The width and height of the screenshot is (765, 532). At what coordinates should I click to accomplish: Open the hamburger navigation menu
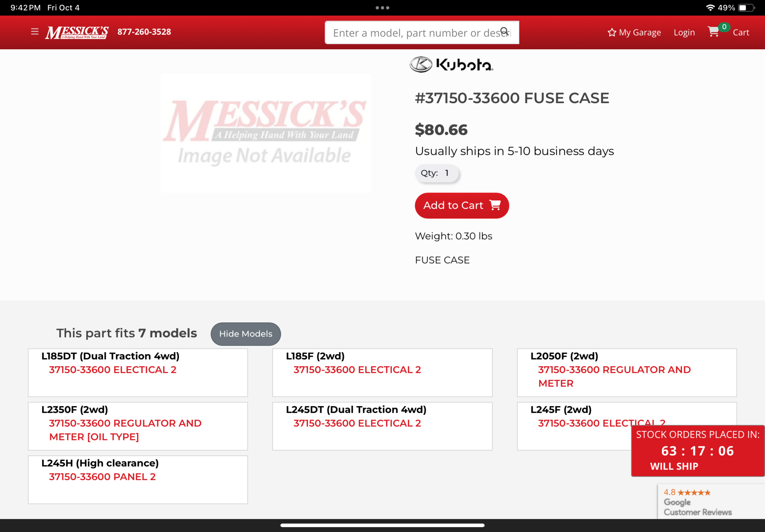point(35,32)
